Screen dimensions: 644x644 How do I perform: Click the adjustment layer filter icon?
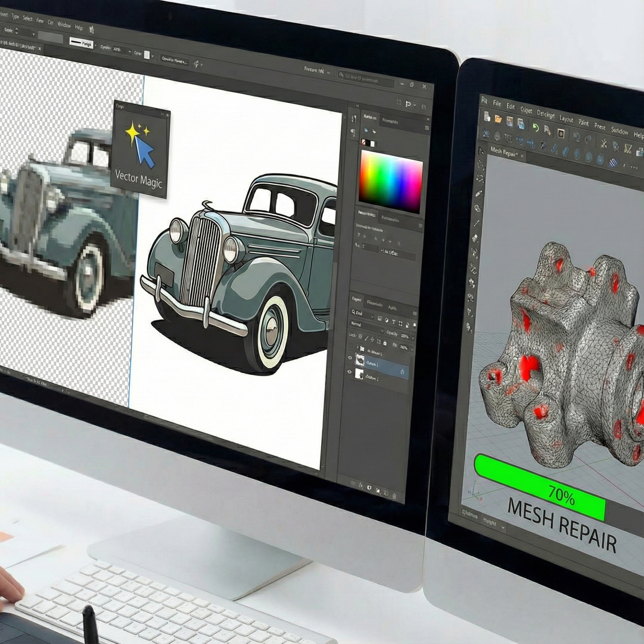click(x=387, y=321)
